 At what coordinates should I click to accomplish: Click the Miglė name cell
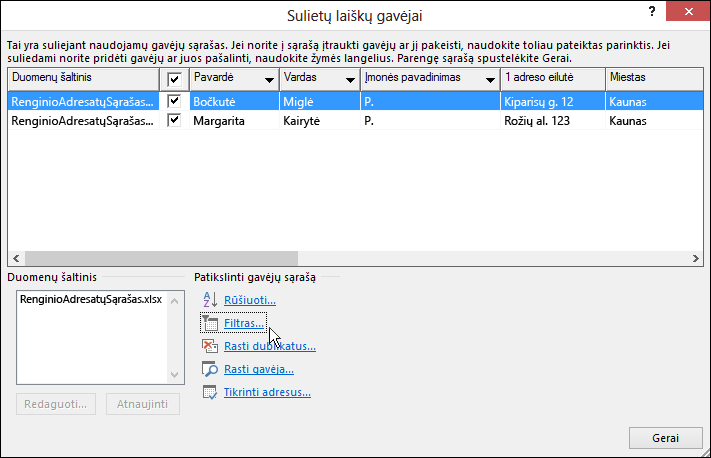[320, 102]
